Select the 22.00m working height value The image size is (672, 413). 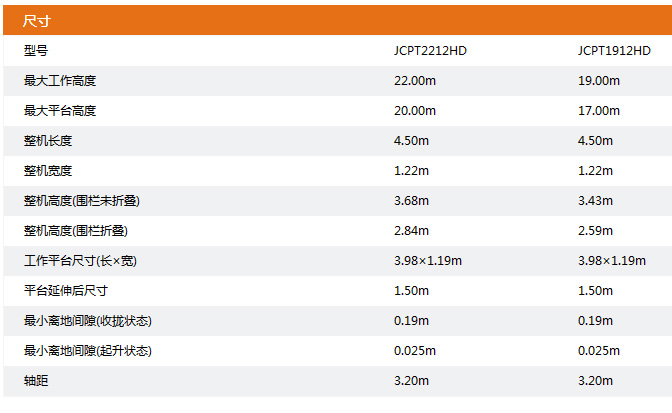(416, 81)
